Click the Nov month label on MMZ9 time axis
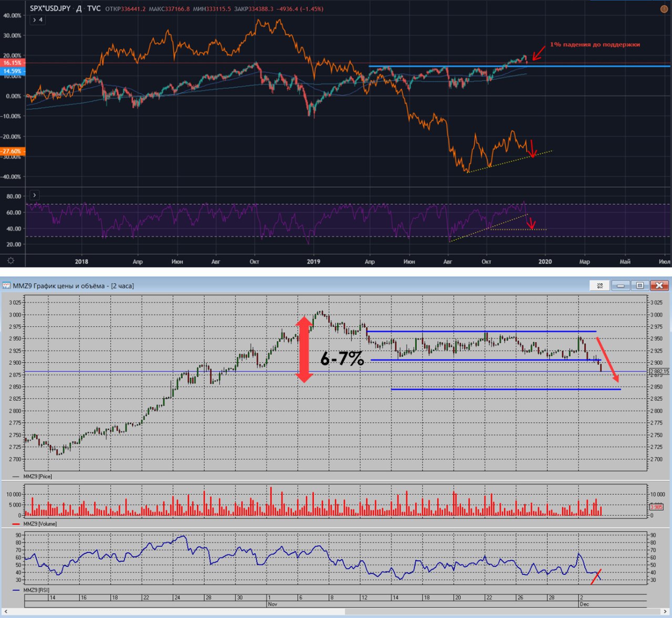This screenshot has width=672, height=618. pyautogui.click(x=272, y=604)
